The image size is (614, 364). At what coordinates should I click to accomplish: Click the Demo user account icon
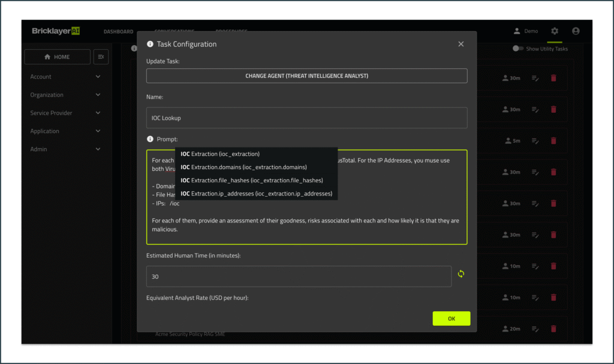click(x=516, y=31)
